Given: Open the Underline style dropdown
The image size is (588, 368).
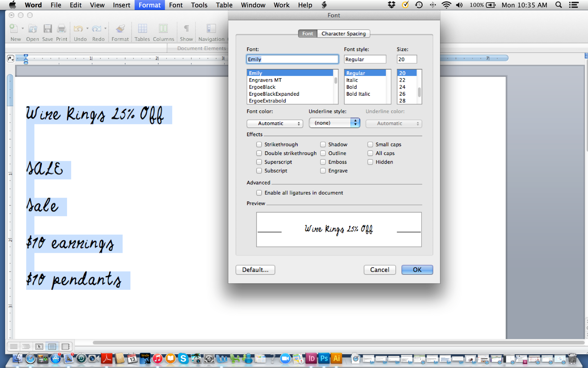Looking at the screenshot, I should click(334, 123).
